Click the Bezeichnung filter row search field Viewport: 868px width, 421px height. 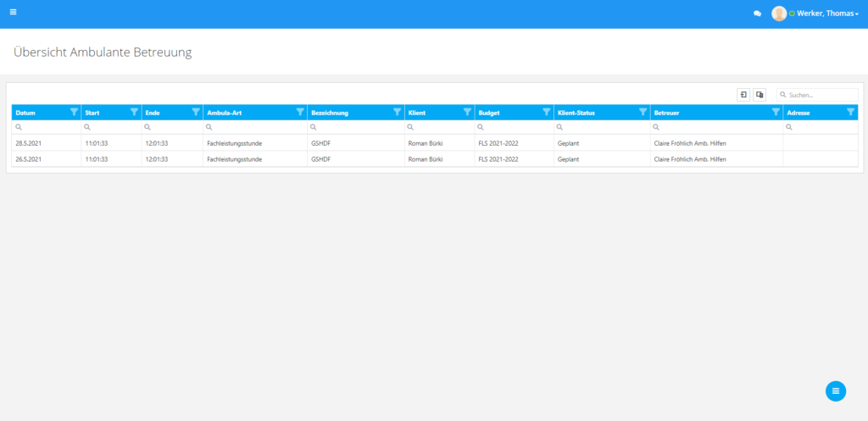click(359, 127)
